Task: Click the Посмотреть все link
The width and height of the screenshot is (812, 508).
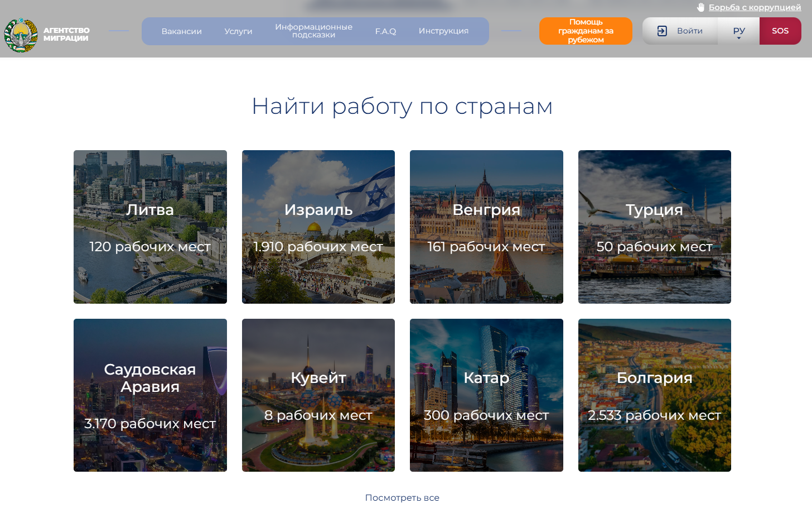Action: pos(402,497)
